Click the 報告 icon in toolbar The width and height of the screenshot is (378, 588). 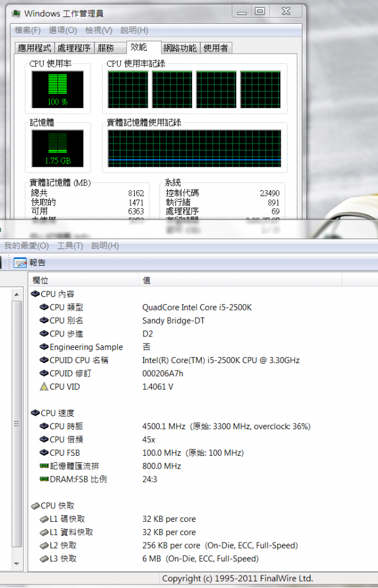[x=20, y=263]
